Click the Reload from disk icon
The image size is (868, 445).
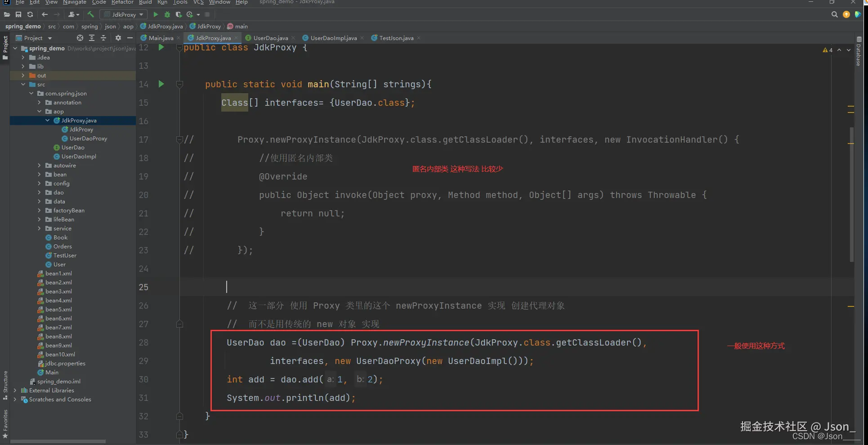(30, 14)
